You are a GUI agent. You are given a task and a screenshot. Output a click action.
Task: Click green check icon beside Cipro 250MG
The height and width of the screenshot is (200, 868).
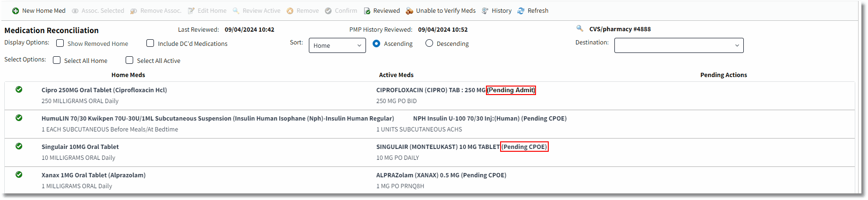coord(19,89)
